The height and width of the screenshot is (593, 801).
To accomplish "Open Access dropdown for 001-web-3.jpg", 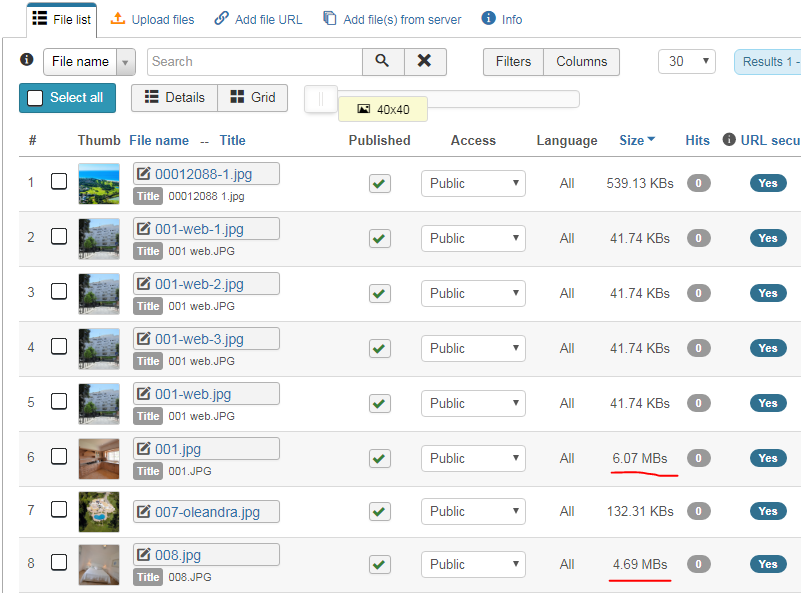I will pyautogui.click(x=473, y=348).
